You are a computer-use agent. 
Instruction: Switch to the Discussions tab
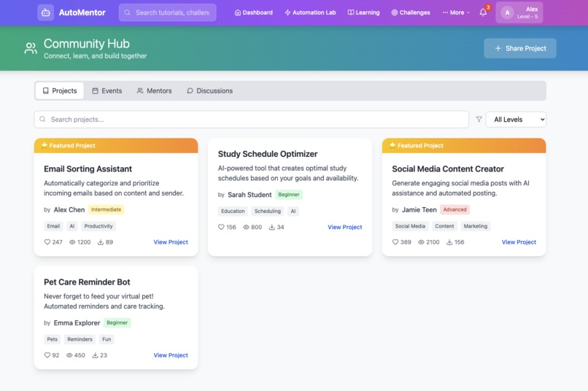coord(209,90)
